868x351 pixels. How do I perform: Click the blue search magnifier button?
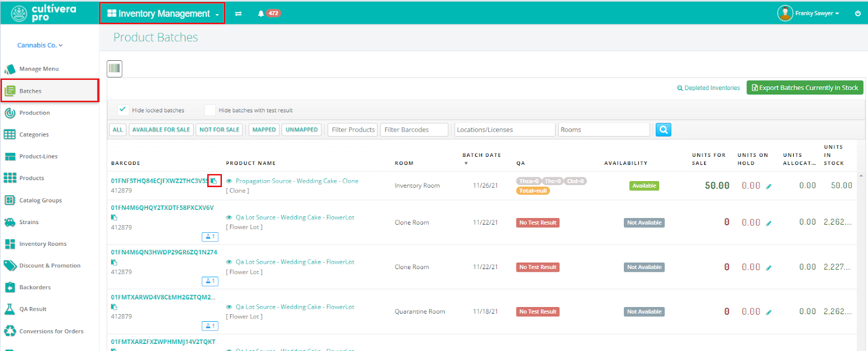coord(663,130)
